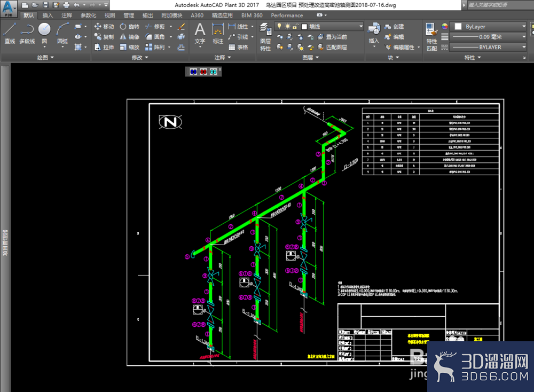Switch to the BIM 360 ribbon tab
This screenshot has height=392, width=534.
coord(252,15)
